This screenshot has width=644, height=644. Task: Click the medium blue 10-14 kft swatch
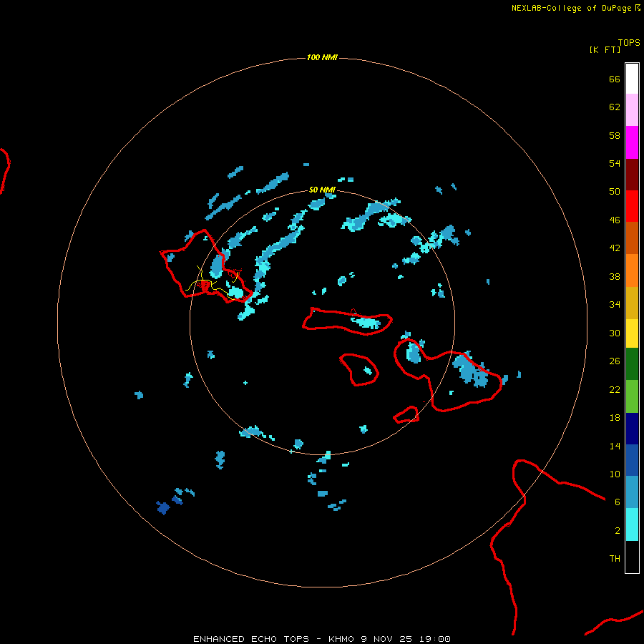tap(632, 460)
